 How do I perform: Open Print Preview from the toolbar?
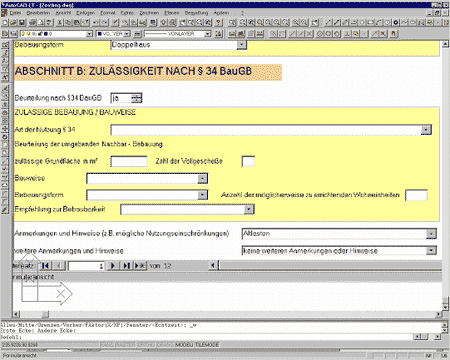tap(41, 23)
